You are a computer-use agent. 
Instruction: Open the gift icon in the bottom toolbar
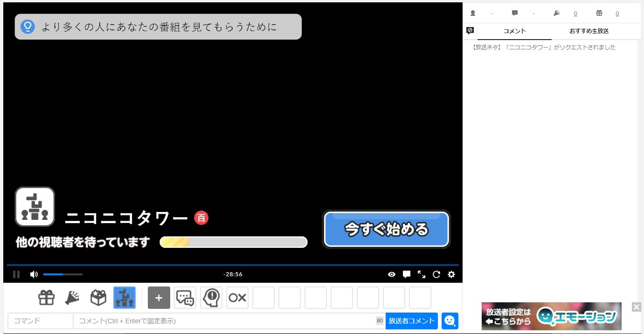pyautogui.click(x=47, y=298)
